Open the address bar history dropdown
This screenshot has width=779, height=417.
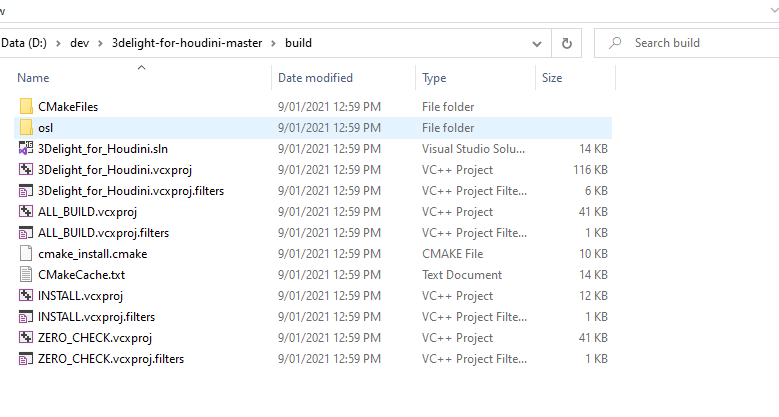tap(538, 43)
